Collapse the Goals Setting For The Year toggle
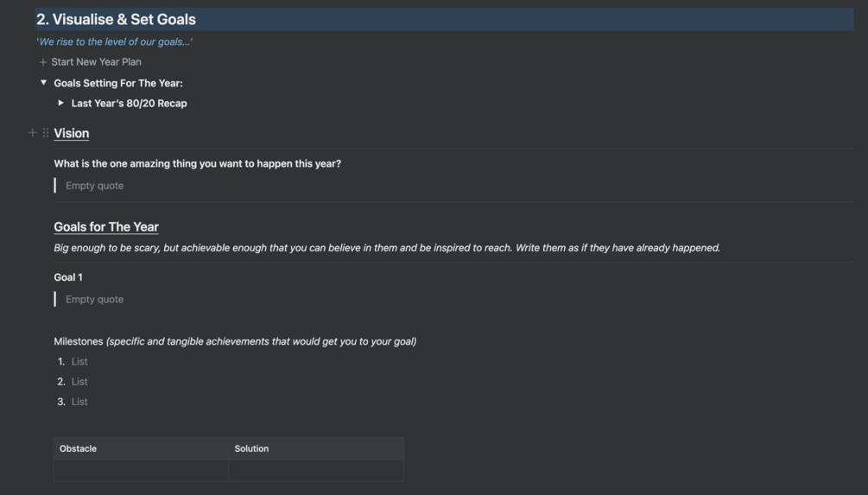The height and width of the screenshot is (495, 868). 43,83
